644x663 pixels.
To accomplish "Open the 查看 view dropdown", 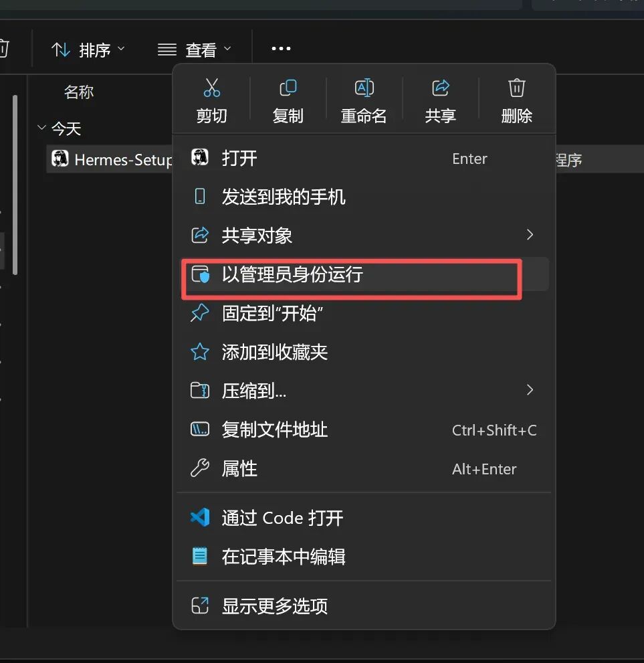I will tap(195, 50).
